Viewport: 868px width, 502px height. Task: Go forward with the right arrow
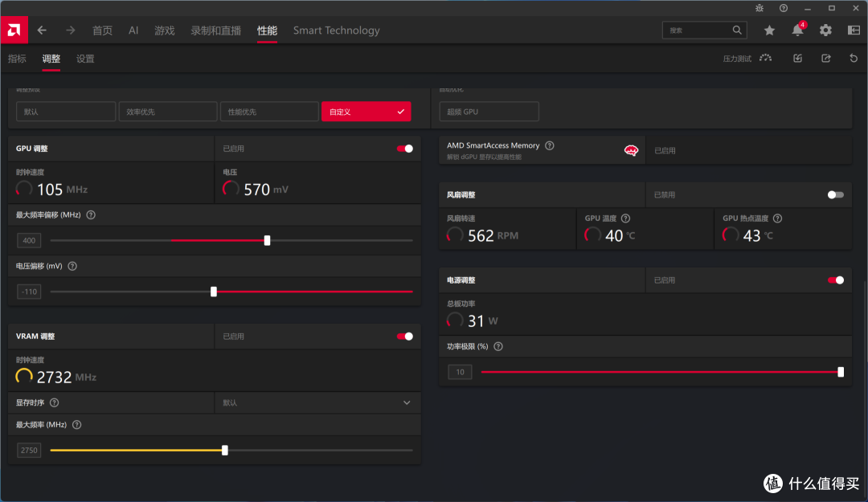pos(70,31)
